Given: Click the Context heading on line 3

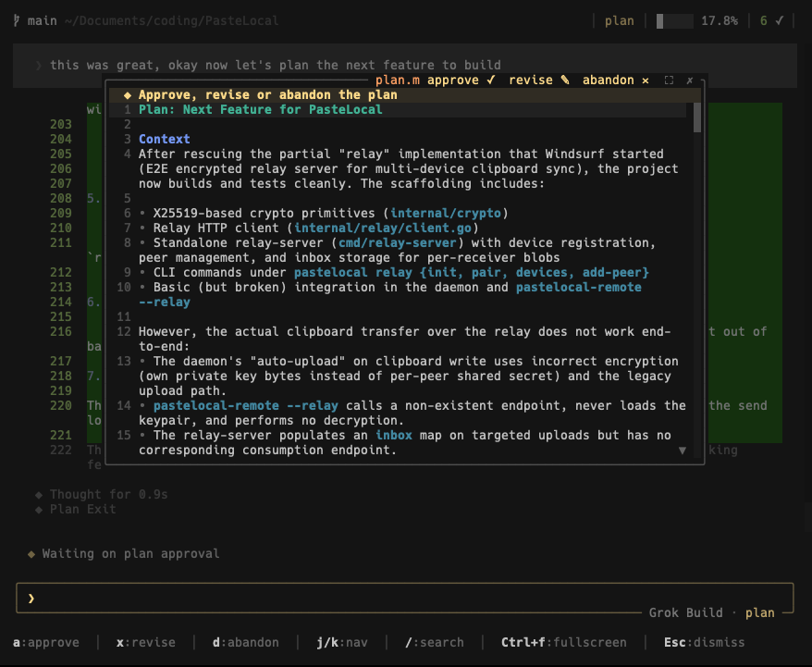Looking at the screenshot, I should tap(165, 140).
